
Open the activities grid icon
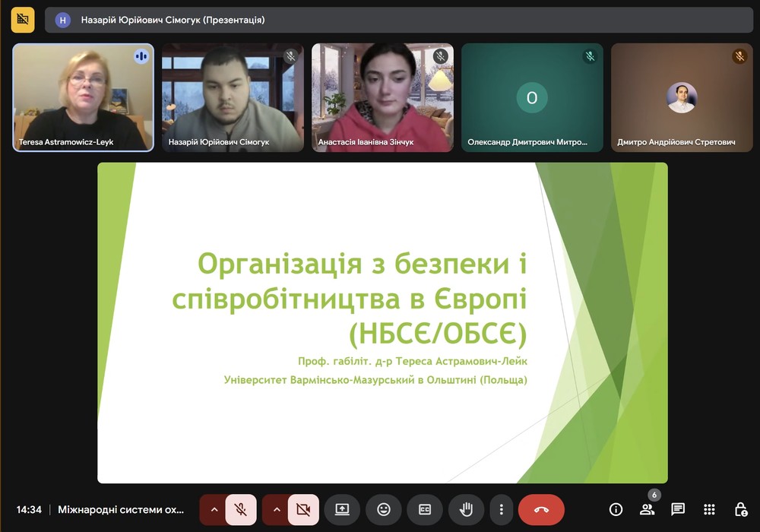tap(709, 509)
